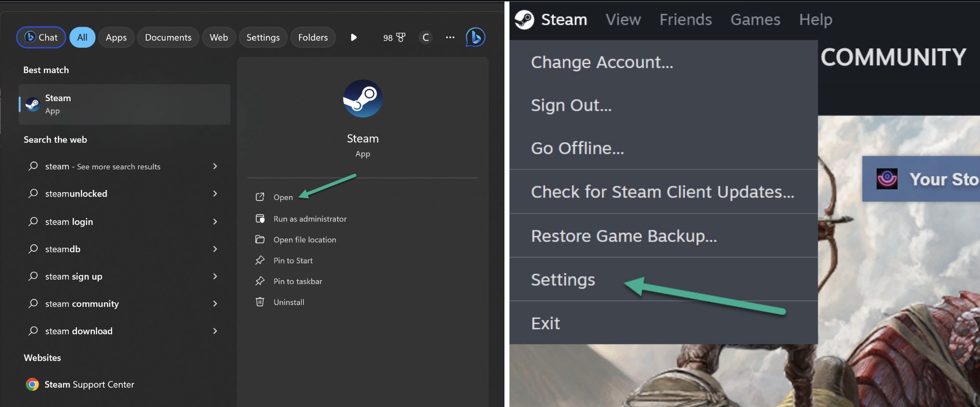Click the Pin to Start pin icon

coord(260,260)
